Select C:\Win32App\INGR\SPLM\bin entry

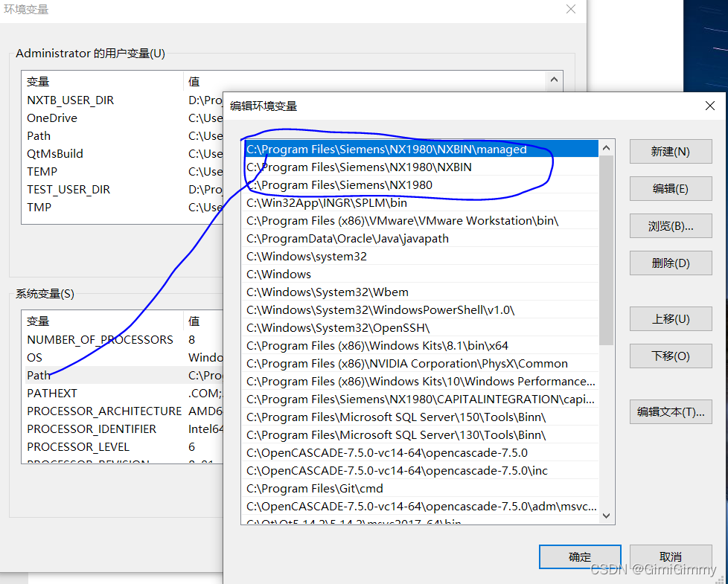point(421,202)
